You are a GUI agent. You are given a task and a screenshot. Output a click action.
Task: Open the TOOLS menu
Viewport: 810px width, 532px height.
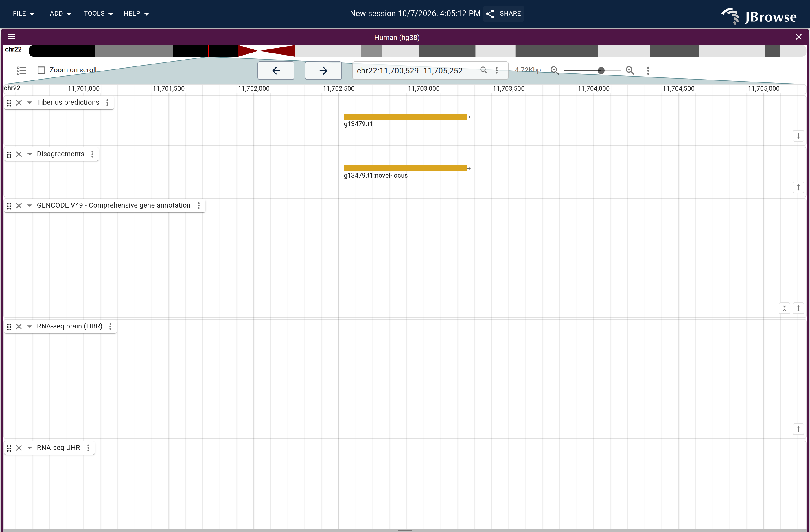pyautogui.click(x=98, y=14)
